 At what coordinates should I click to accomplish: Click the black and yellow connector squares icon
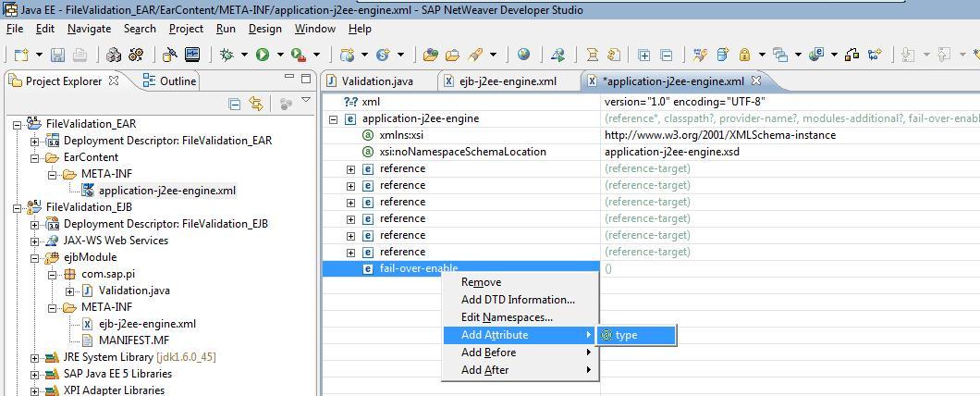(x=851, y=56)
